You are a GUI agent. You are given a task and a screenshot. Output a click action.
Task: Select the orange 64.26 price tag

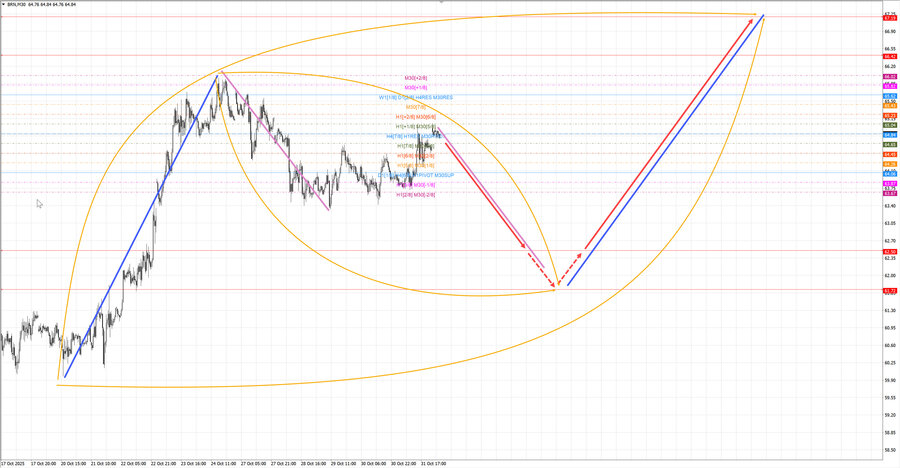[x=890, y=164]
